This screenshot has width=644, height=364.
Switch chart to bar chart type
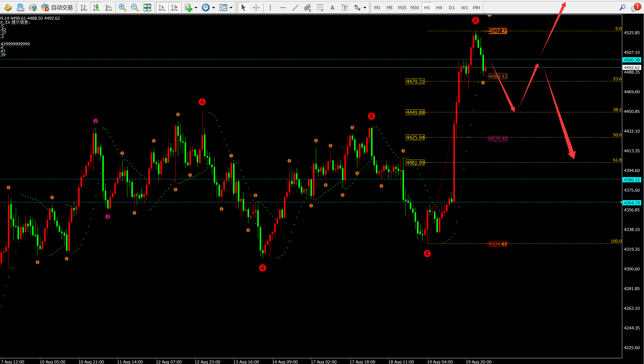pos(84,8)
